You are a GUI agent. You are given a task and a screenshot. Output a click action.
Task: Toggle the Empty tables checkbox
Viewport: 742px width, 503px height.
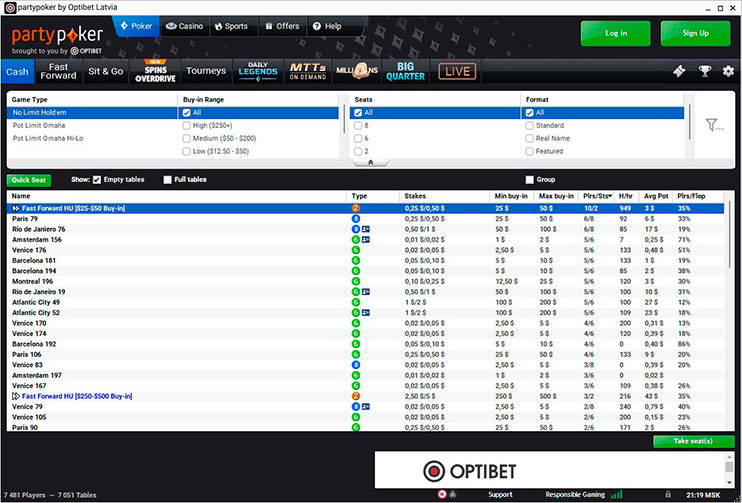pyautogui.click(x=97, y=180)
